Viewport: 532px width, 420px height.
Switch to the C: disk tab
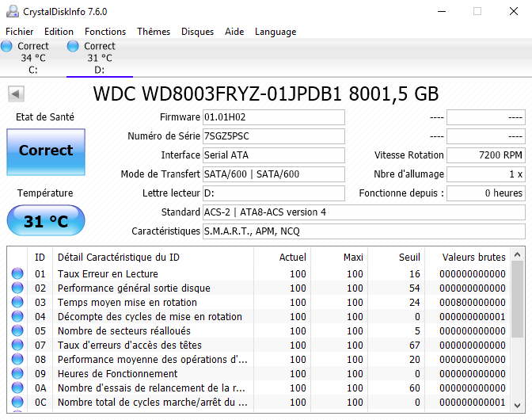tap(33, 58)
